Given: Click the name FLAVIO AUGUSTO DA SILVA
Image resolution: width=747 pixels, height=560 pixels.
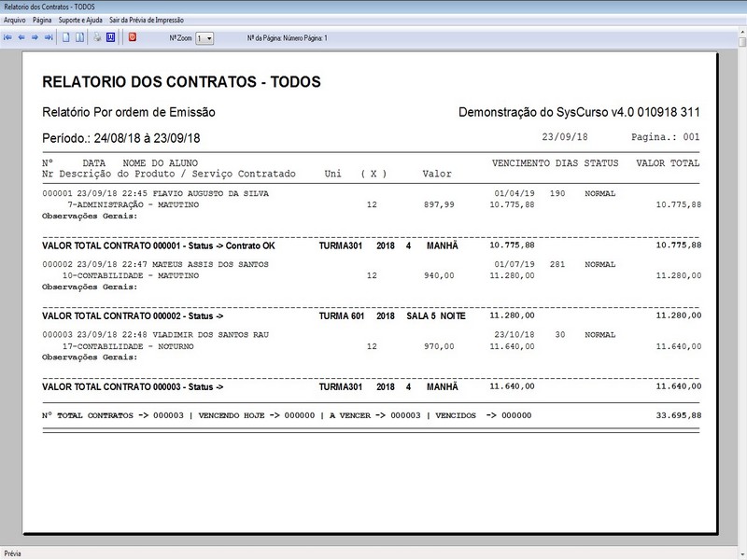Looking at the screenshot, I should (x=211, y=193).
